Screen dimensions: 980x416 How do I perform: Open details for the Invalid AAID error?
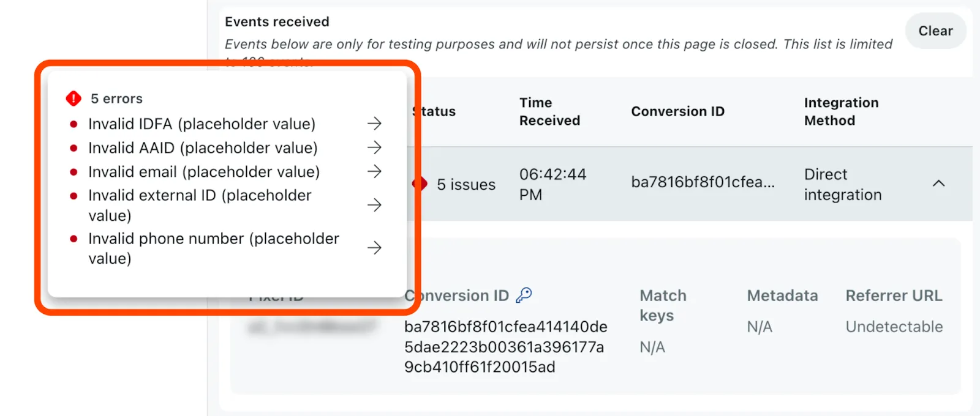[x=374, y=147]
